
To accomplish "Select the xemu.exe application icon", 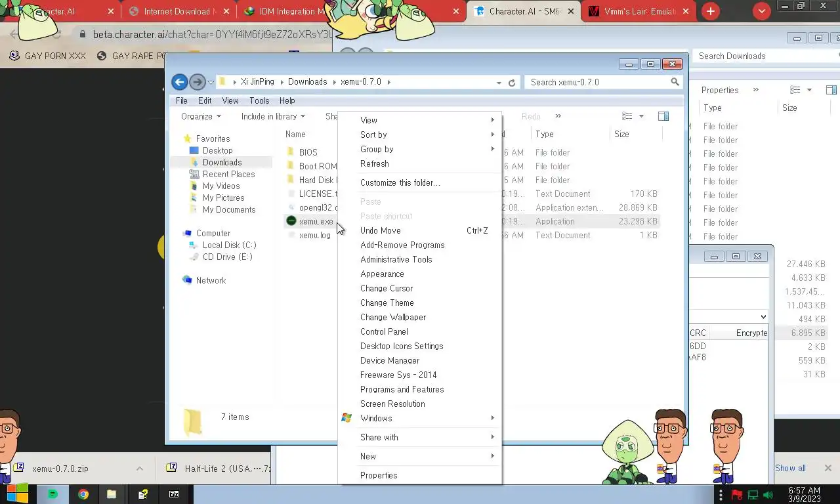I will pyautogui.click(x=291, y=221).
